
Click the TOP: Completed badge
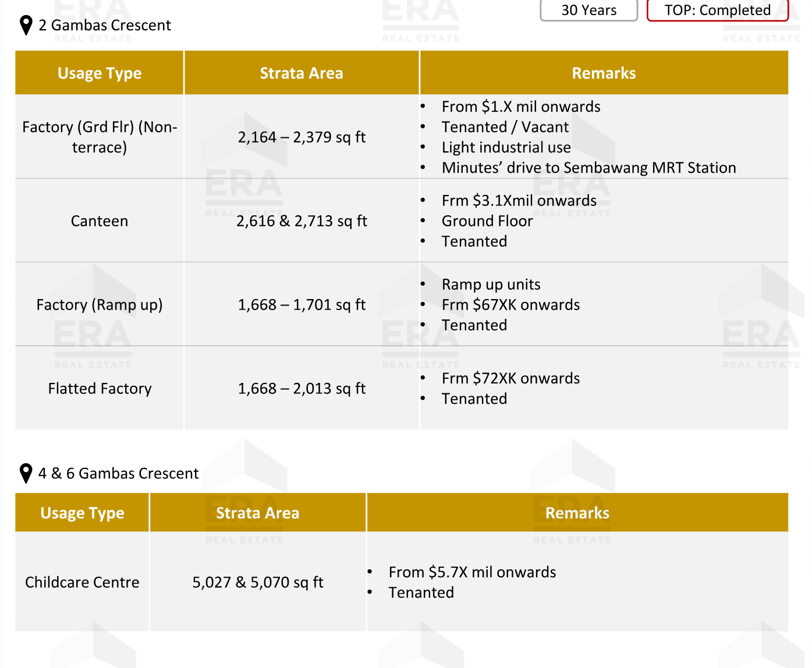(718, 10)
